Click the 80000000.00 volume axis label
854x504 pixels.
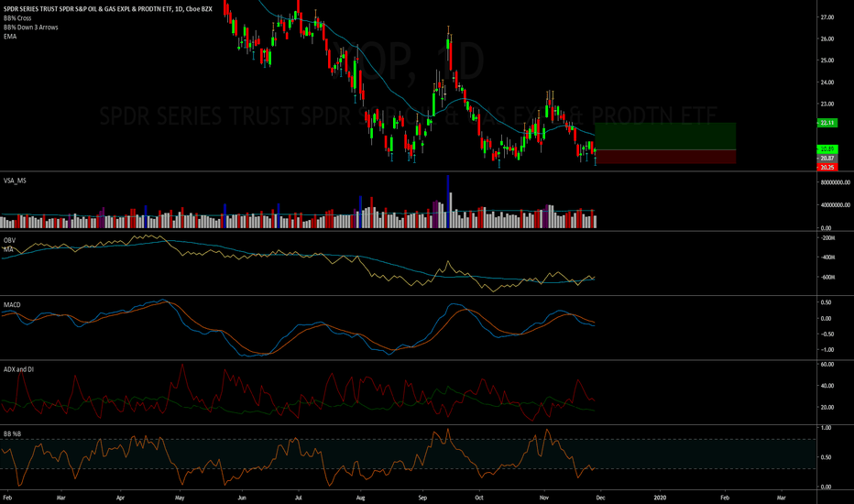(836, 182)
